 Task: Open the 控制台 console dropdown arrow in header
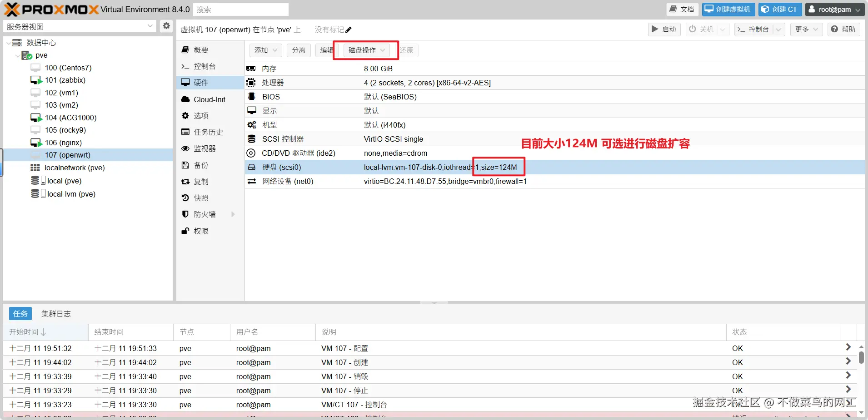pos(779,30)
